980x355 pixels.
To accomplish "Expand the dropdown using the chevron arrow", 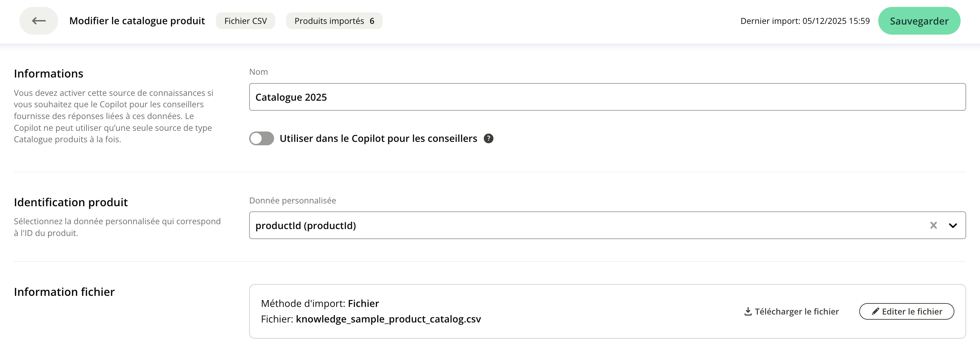I will [x=953, y=226].
